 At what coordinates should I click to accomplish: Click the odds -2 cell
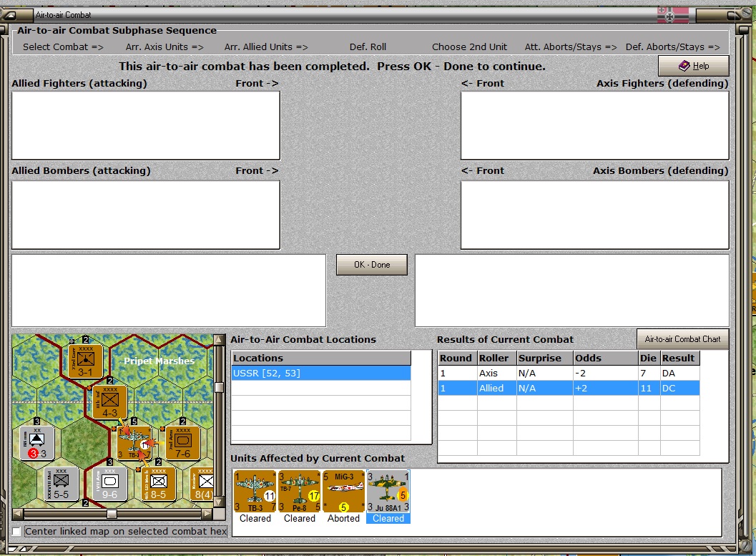tap(606, 374)
